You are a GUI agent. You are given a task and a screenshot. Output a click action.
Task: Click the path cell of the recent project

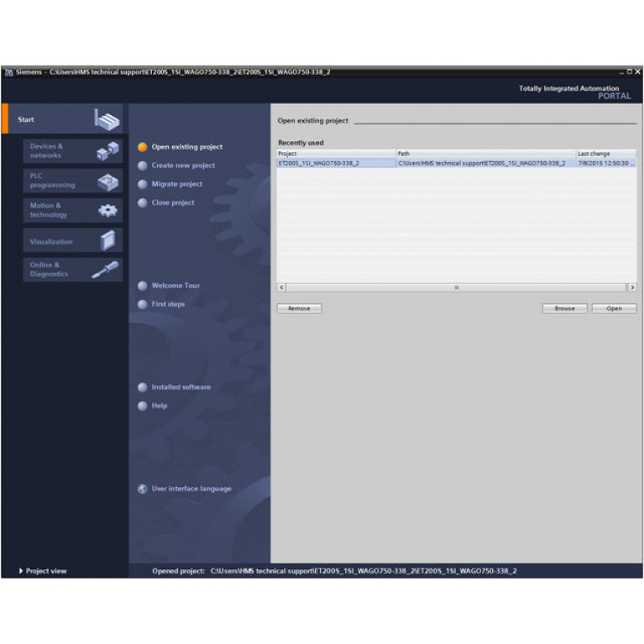[x=486, y=164]
